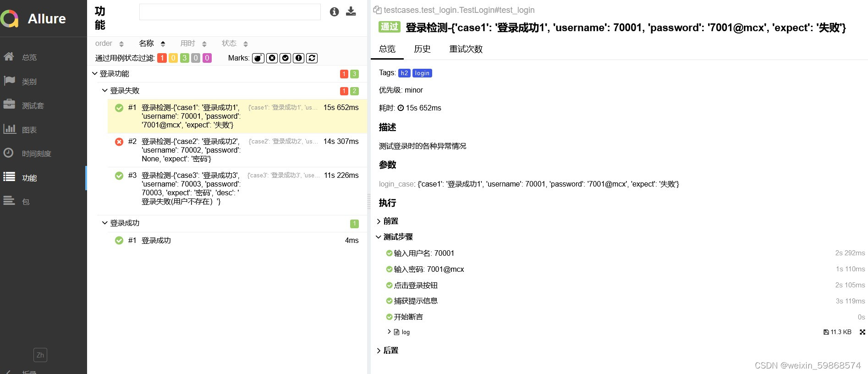Switch to the 重试次数 tab
This screenshot has height=374, width=868.
pos(466,49)
